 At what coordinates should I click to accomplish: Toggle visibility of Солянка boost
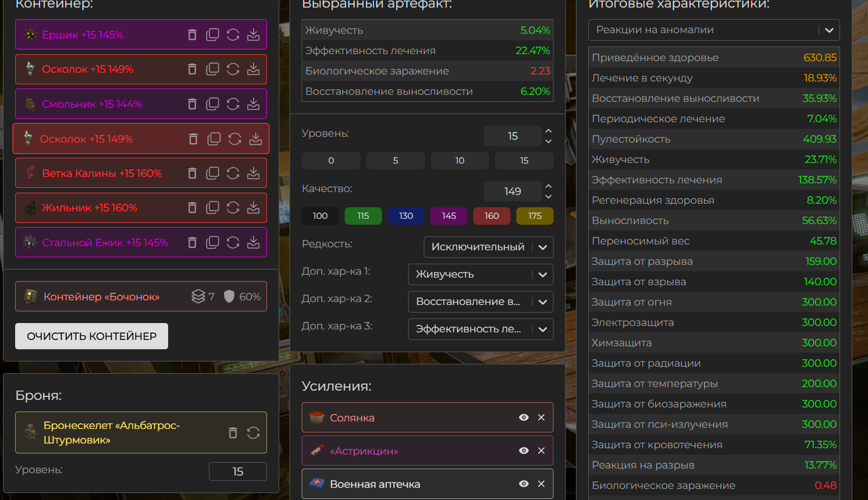coord(524,417)
